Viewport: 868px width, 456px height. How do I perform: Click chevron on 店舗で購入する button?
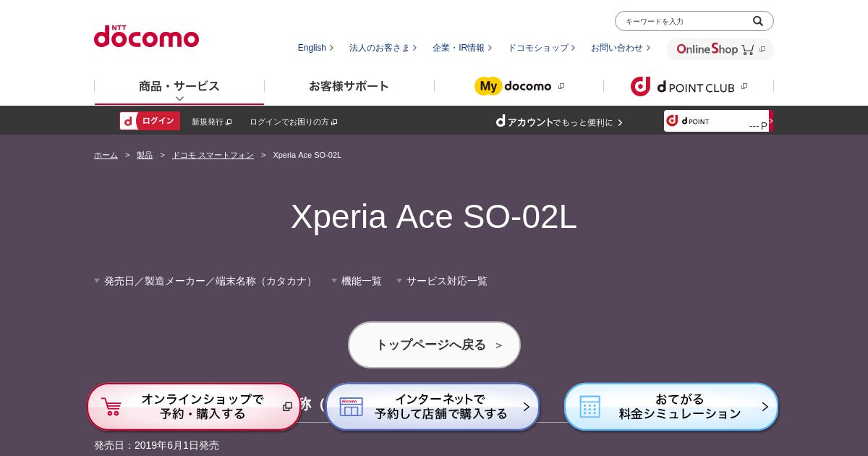coord(526,407)
